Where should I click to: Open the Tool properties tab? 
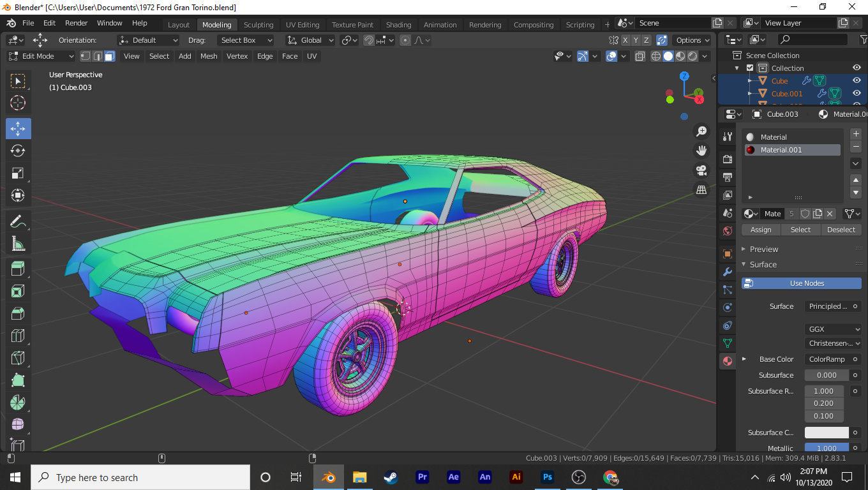coord(727,137)
